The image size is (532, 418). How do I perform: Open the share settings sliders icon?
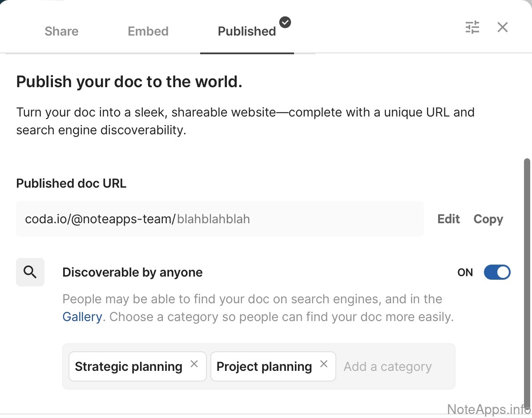(472, 28)
